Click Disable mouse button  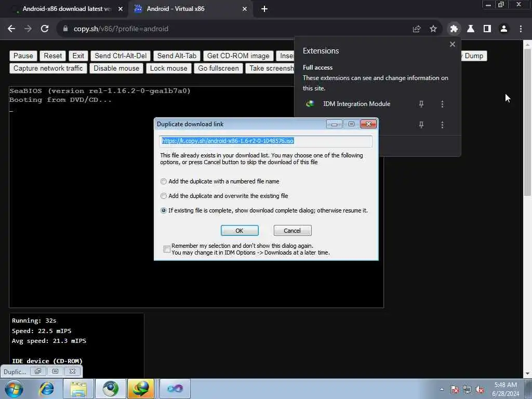pos(116,68)
